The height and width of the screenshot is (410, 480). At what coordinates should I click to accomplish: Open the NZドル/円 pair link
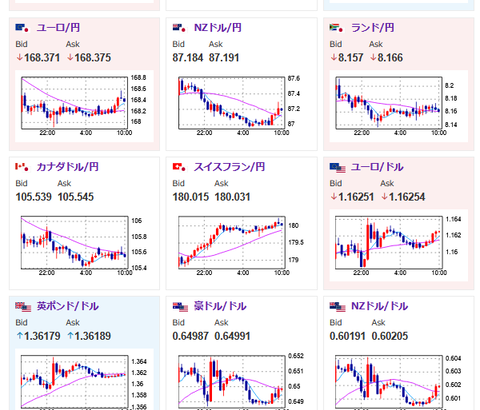[218, 28]
